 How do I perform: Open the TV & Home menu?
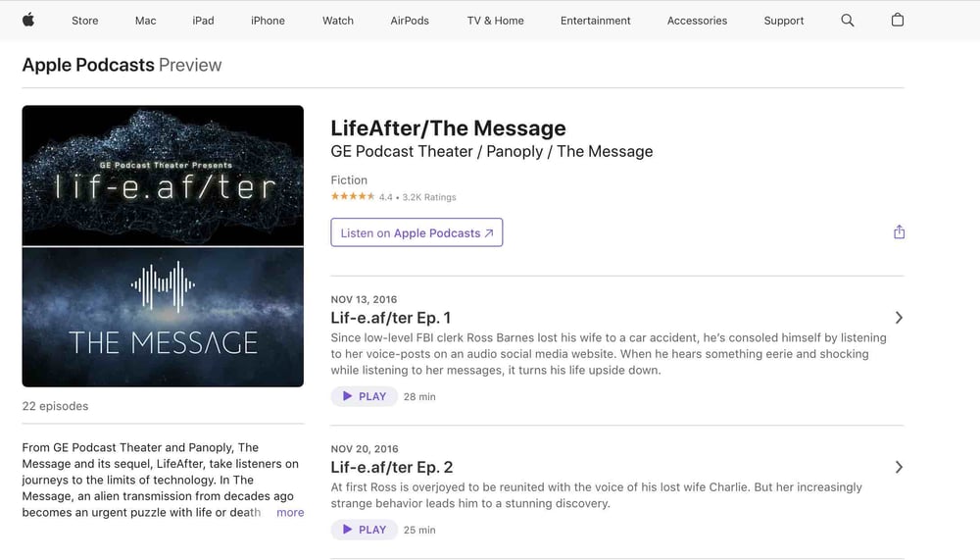(496, 21)
